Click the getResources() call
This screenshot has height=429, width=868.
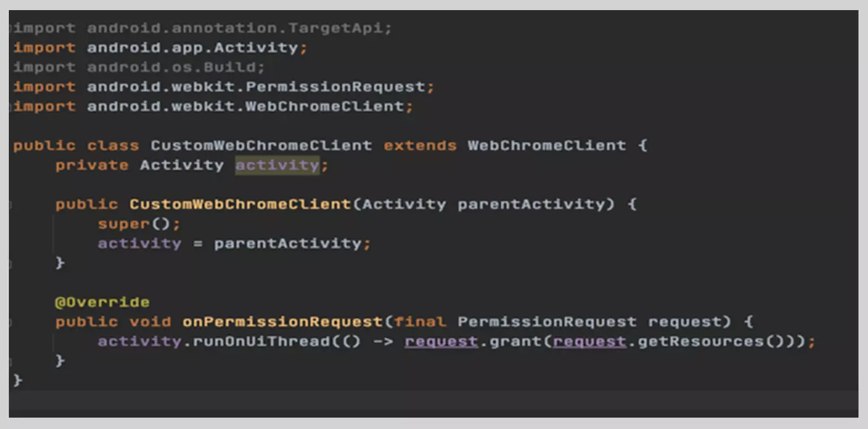click(x=711, y=341)
